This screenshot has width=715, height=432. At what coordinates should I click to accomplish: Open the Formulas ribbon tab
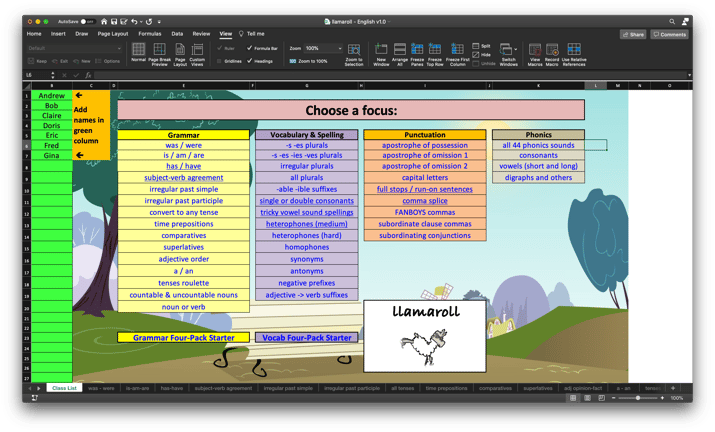click(150, 34)
